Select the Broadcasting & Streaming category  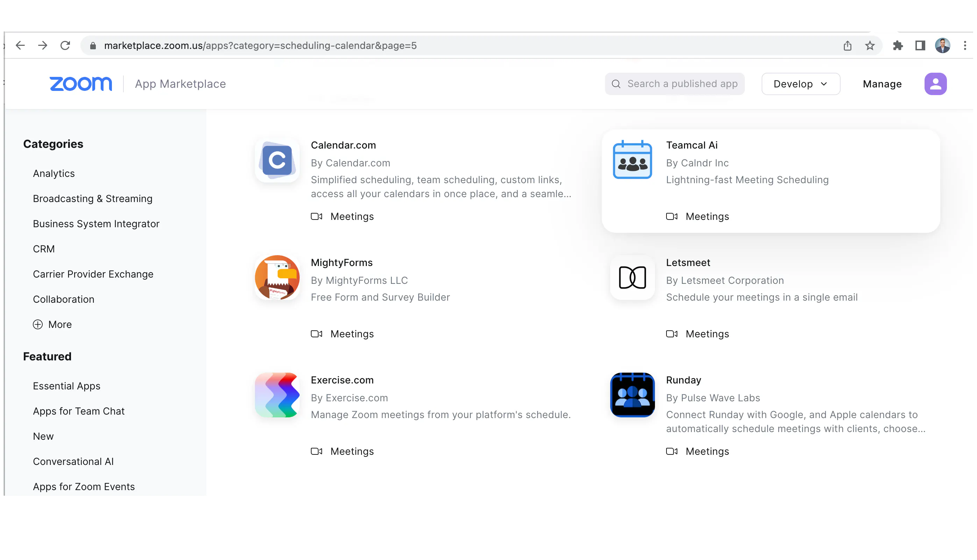pos(93,199)
